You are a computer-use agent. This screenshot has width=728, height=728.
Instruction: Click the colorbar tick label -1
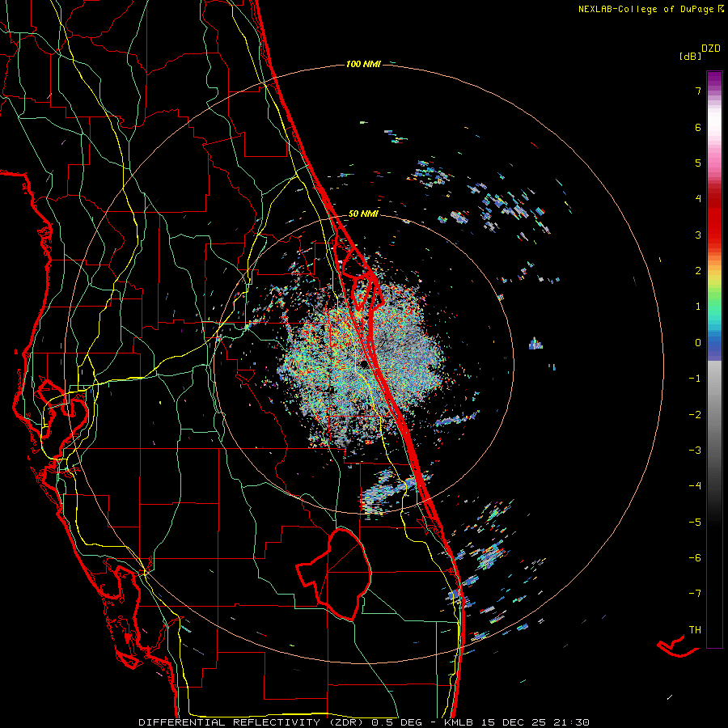[x=695, y=379]
